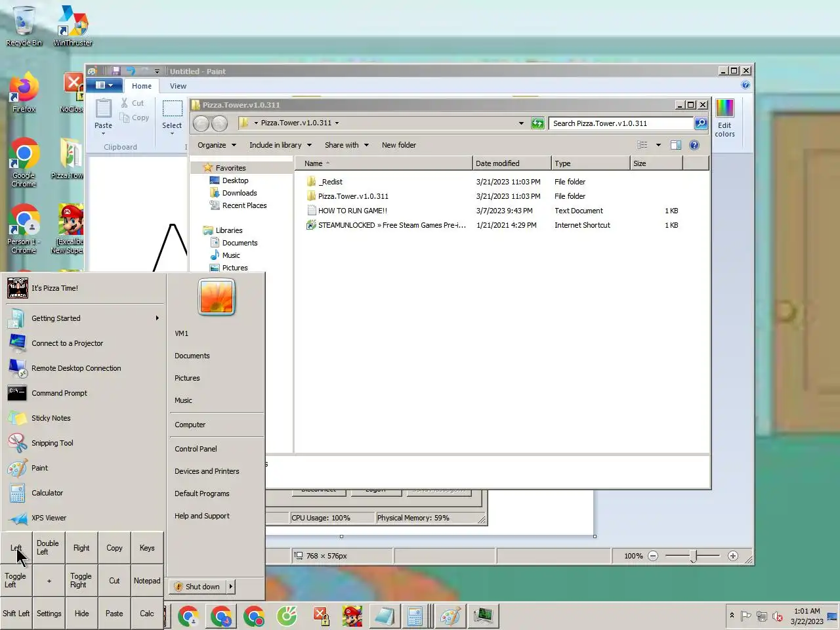Switch to the Home tab in Paint

click(142, 86)
